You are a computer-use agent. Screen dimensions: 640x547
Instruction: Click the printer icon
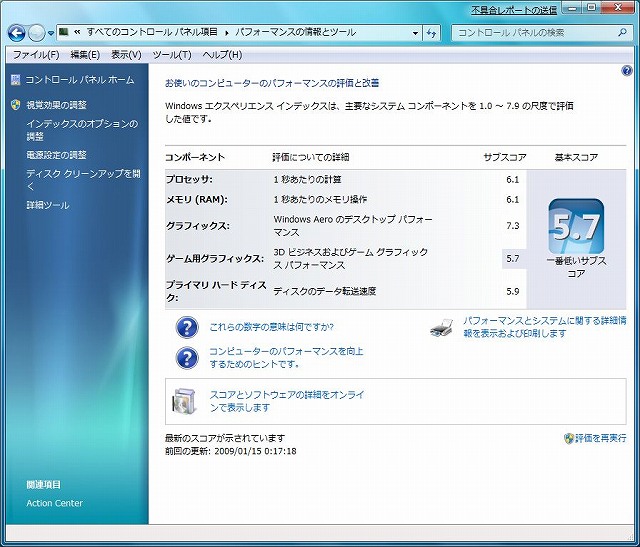pyautogui.click(x=442, y=327)
